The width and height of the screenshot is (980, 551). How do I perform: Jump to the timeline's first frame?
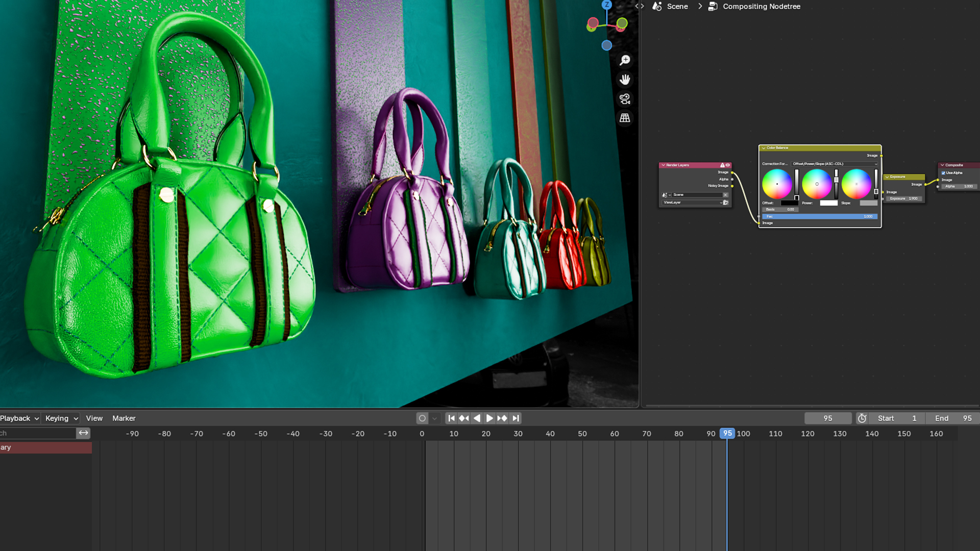[451, 418]
